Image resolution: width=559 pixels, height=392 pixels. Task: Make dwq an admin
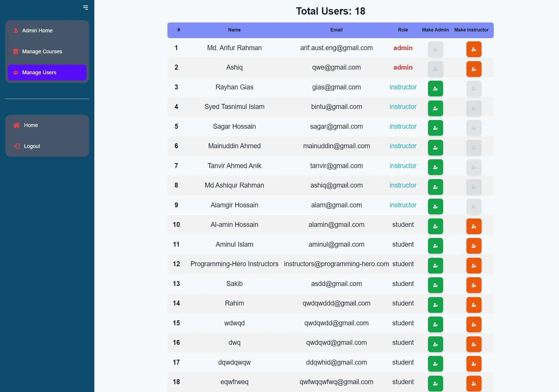[435, 344]
